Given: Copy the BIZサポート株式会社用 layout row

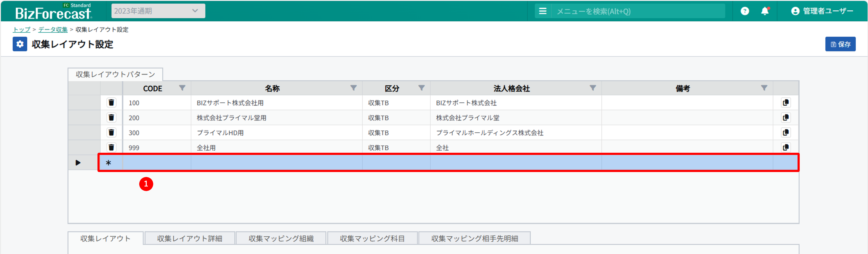Looking at the screenshot, I should pos(785,103).
